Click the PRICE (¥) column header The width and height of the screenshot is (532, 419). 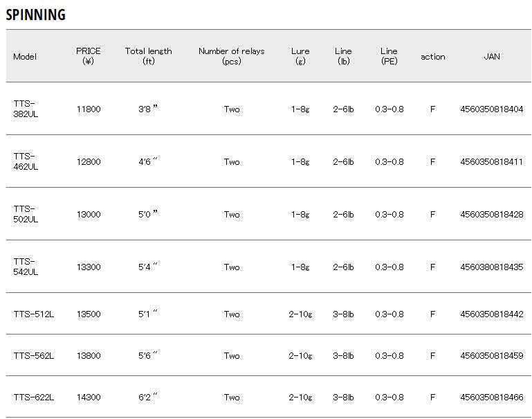point(88,56)
